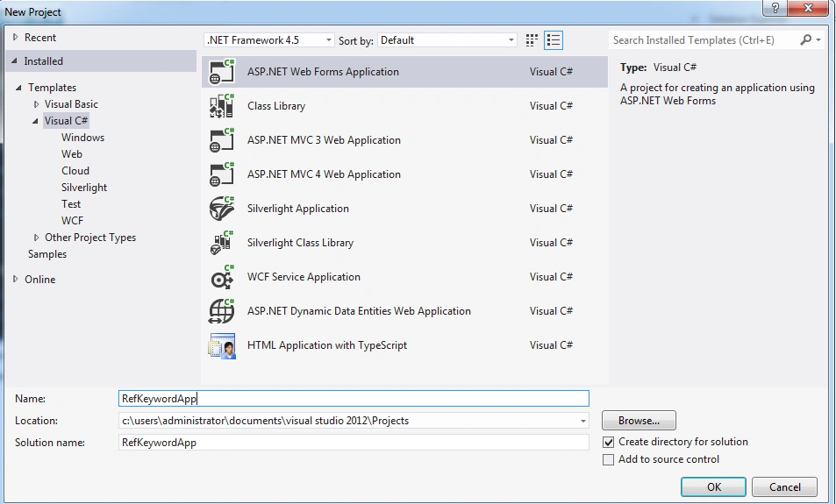Select the WCF category in tree

[x=73, y=221]
